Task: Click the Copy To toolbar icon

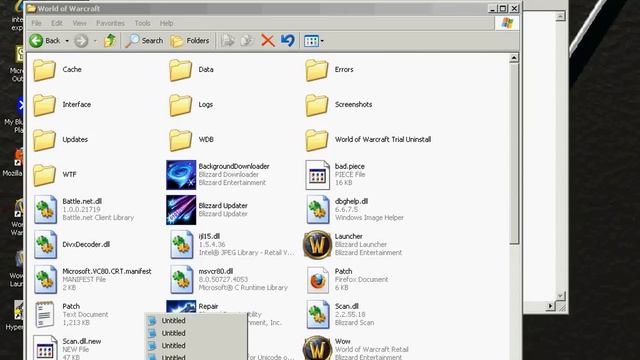Action: point(247,41)
